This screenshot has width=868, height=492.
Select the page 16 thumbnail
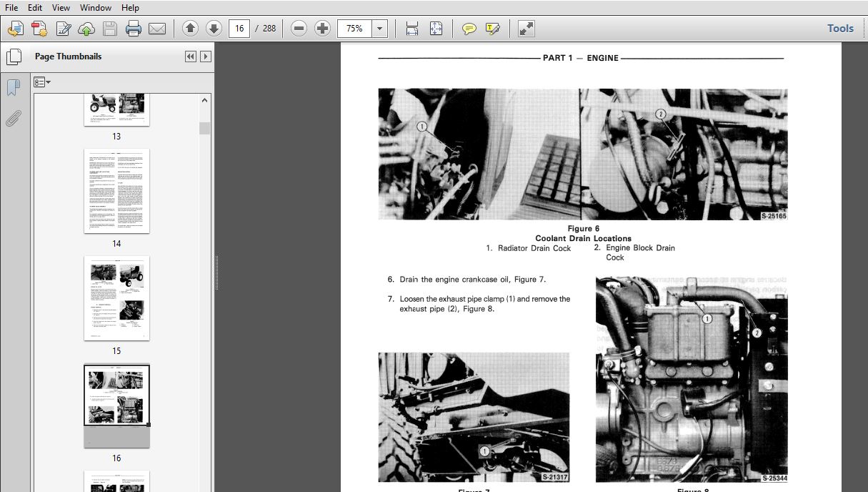click(x=116, y=405)
